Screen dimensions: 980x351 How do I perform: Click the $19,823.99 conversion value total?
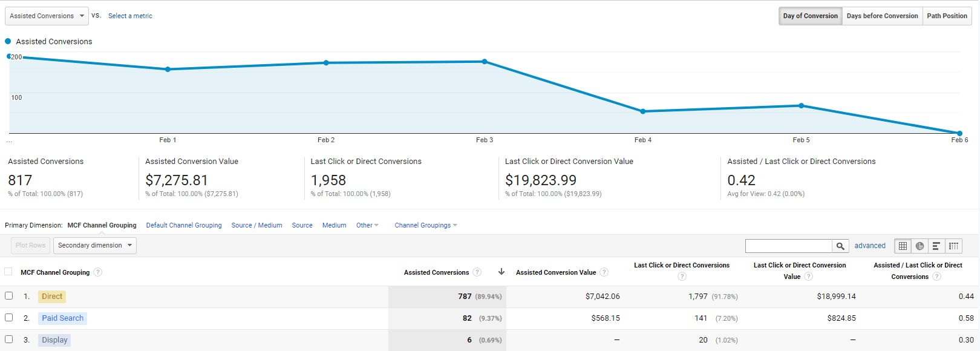tap(541, 180)
